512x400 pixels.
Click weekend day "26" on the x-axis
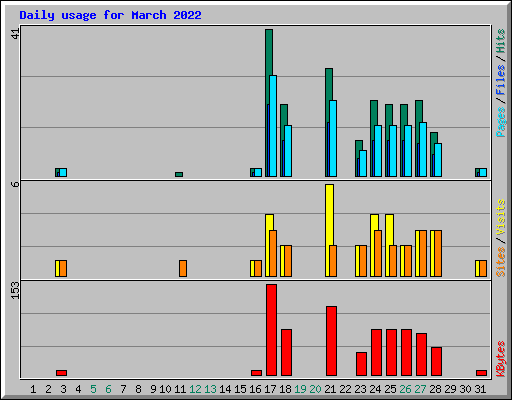coord(405,389)
